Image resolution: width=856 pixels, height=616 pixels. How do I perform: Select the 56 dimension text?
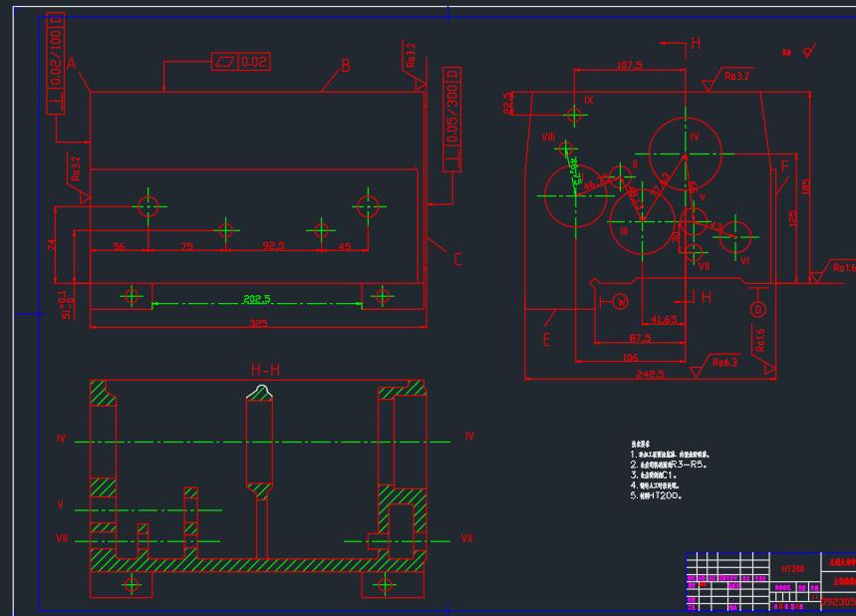click(119, 246)
